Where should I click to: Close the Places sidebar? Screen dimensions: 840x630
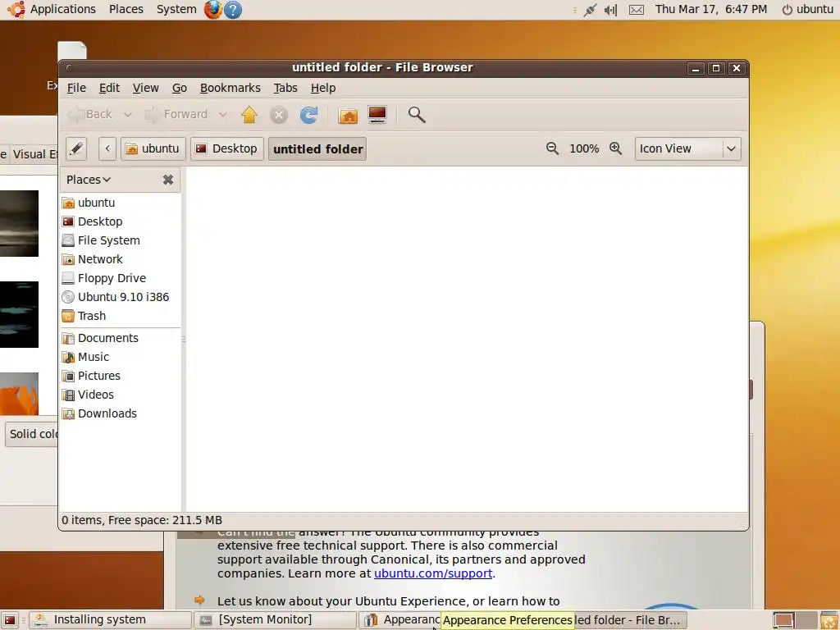167,180
